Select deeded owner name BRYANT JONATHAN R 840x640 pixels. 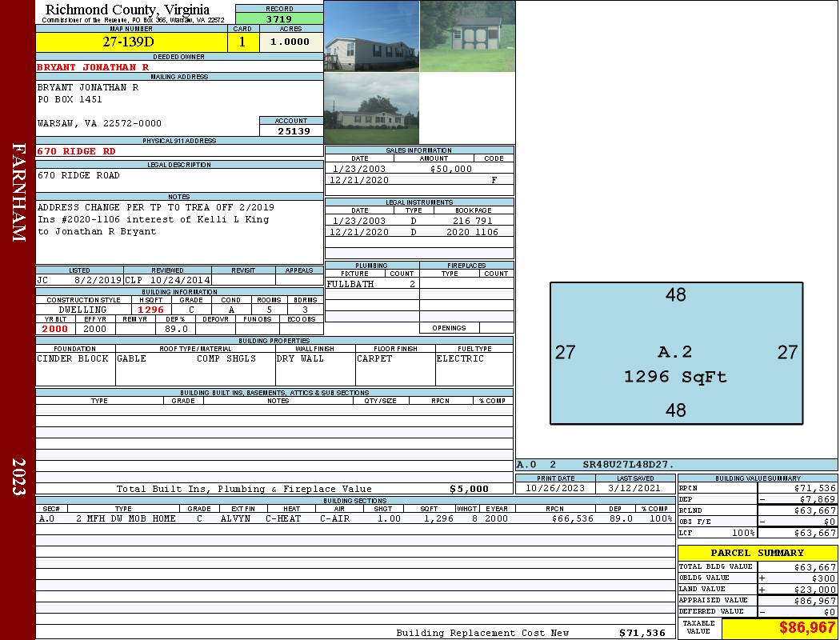click(x=93, y=67)
